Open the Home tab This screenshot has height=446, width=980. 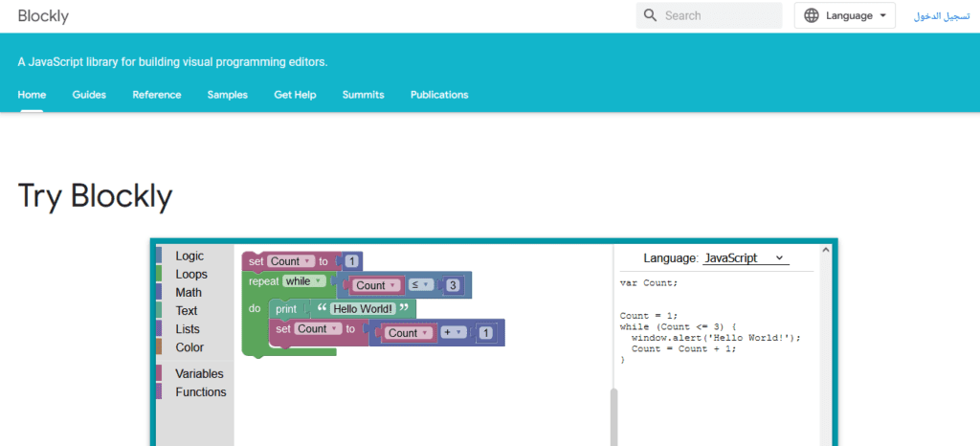[x=32, y=95]
